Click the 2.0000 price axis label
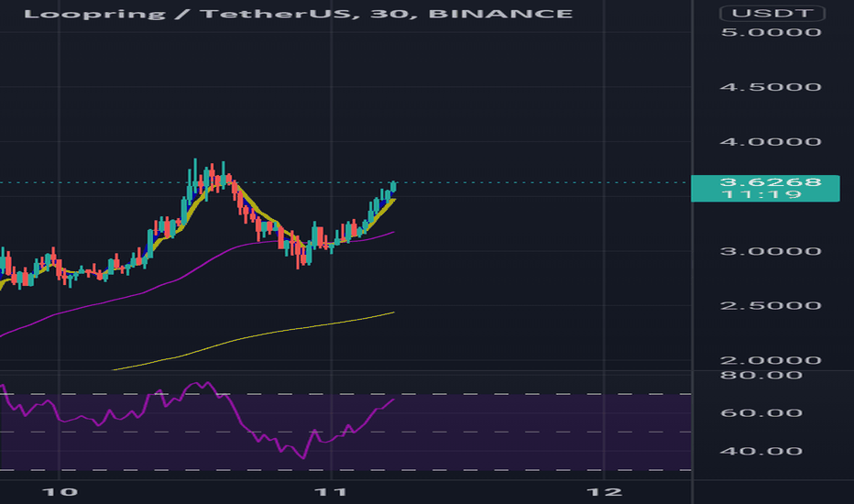 coord(771,360)
